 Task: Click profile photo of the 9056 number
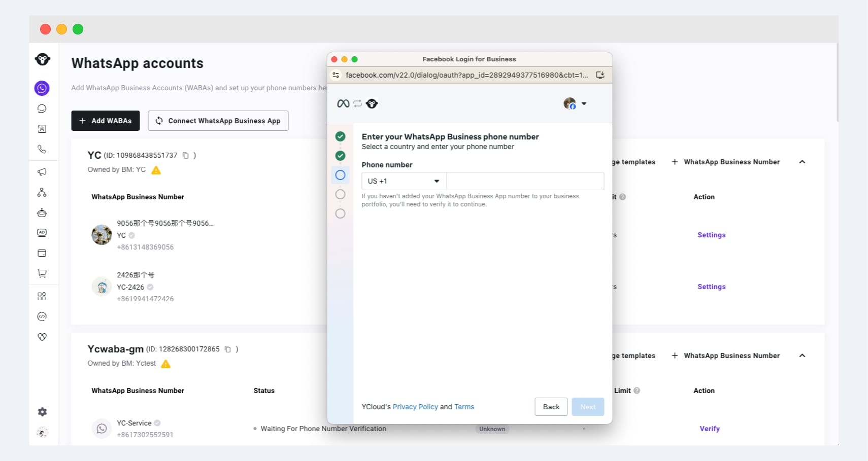point(102,235)
